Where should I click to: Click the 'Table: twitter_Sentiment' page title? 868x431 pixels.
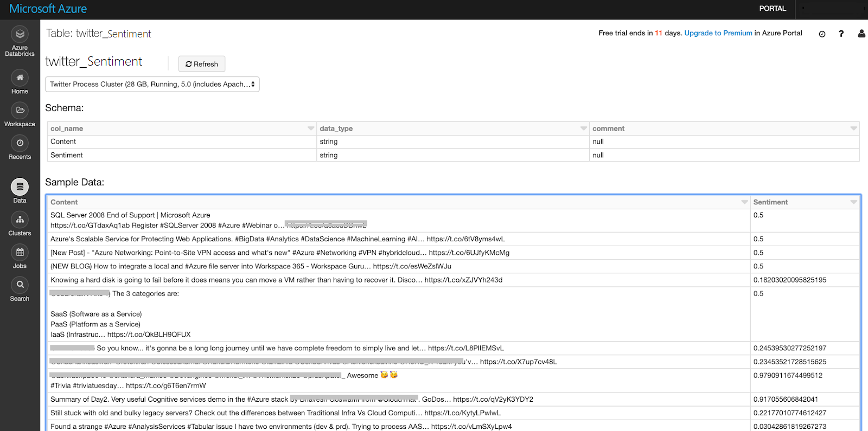tap(99, 34)
